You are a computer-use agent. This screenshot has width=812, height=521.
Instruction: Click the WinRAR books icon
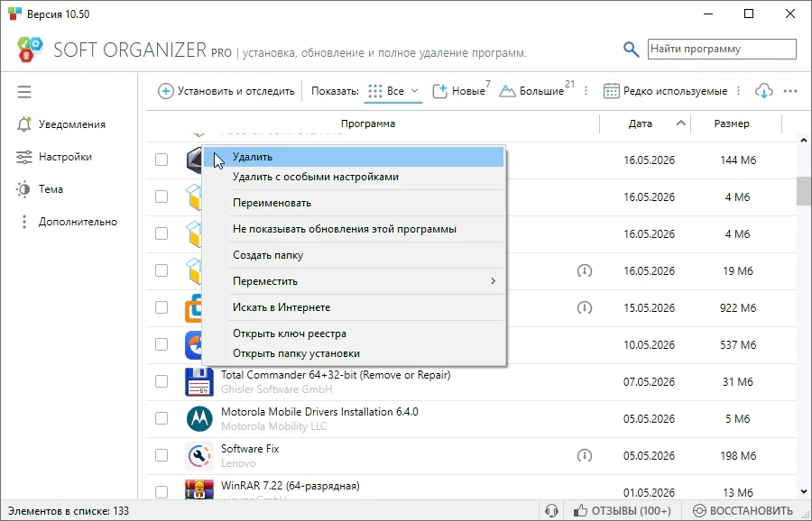tap(199, 489)
